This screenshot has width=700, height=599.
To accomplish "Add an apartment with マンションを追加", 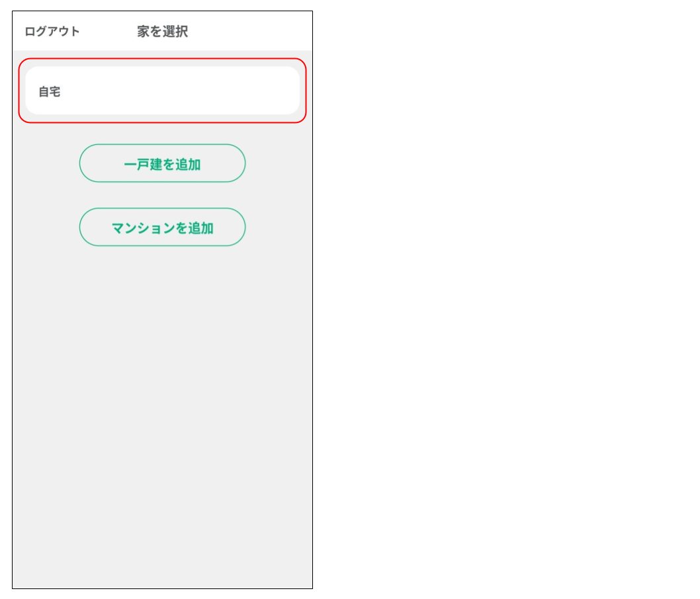I will 162,228.
